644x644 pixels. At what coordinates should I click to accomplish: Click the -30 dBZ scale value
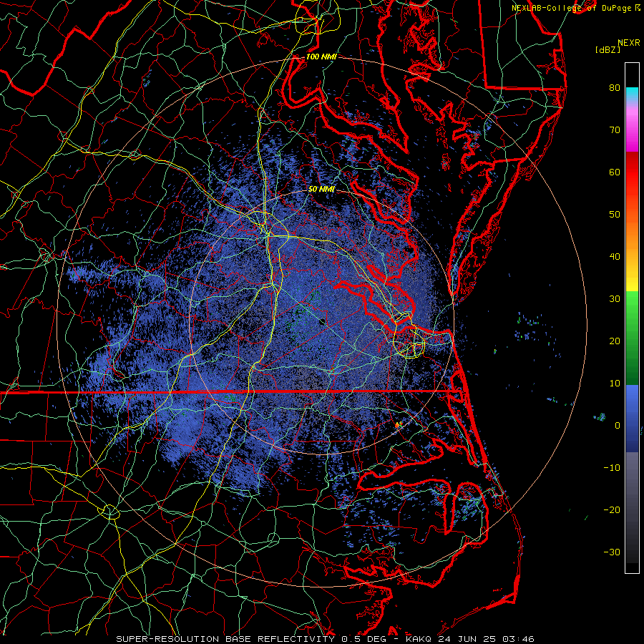pyautogui.click(x=612, y=552)
